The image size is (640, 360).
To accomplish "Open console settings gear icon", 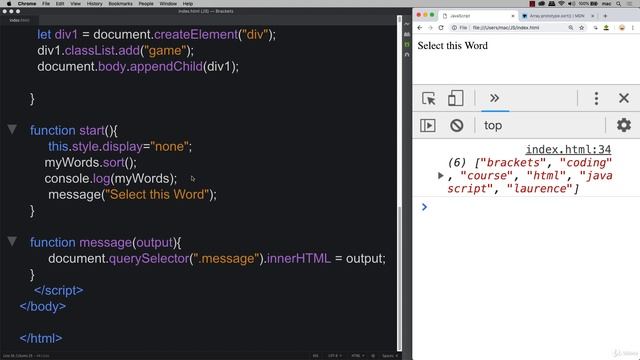I will 624,125.
